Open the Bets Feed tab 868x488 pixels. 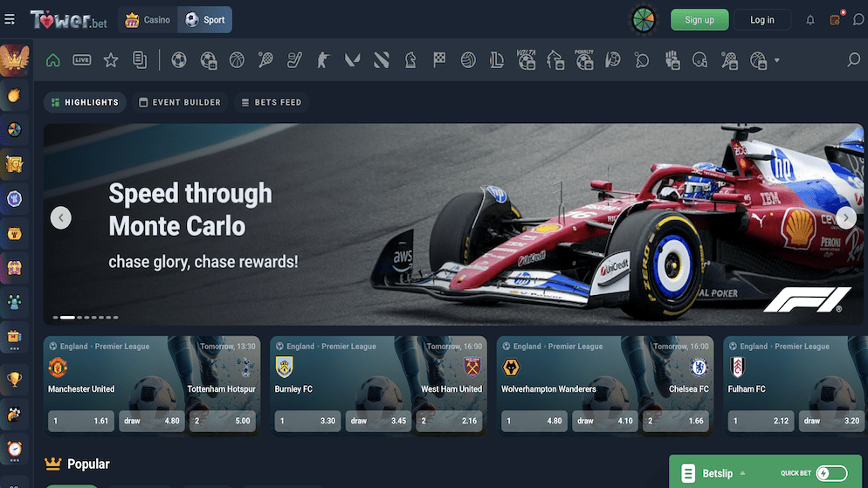click(x=272, y=102)
